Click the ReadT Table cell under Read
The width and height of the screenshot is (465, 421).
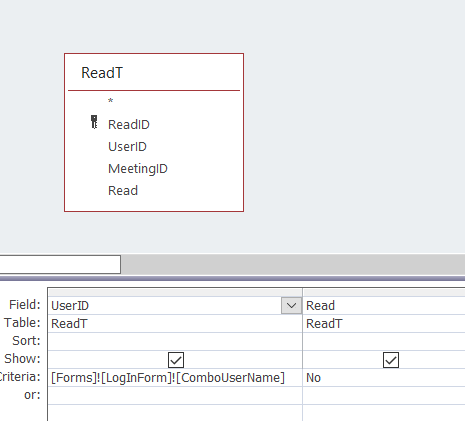384,324
